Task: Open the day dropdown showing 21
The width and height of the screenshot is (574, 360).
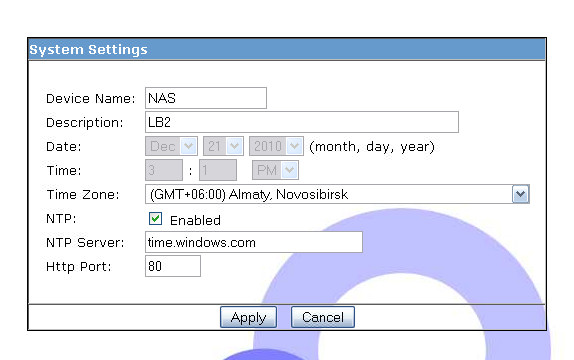Action: click(223, 146)
